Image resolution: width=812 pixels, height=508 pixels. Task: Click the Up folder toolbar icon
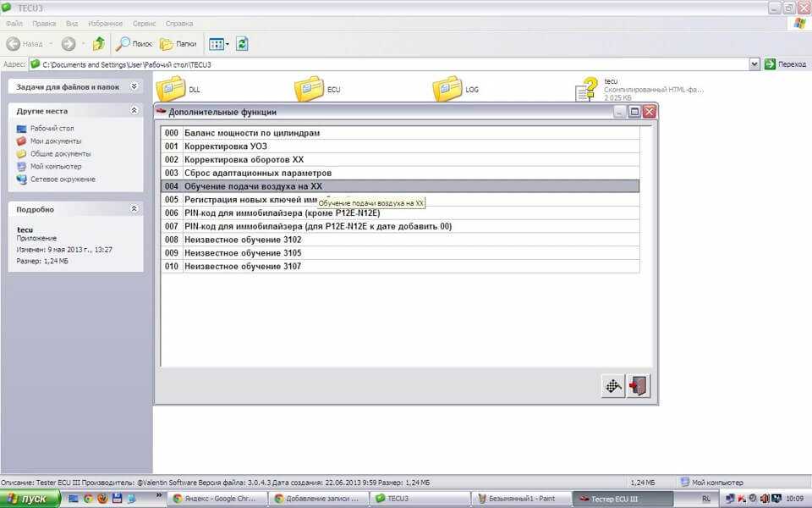(x=98, y=43)
